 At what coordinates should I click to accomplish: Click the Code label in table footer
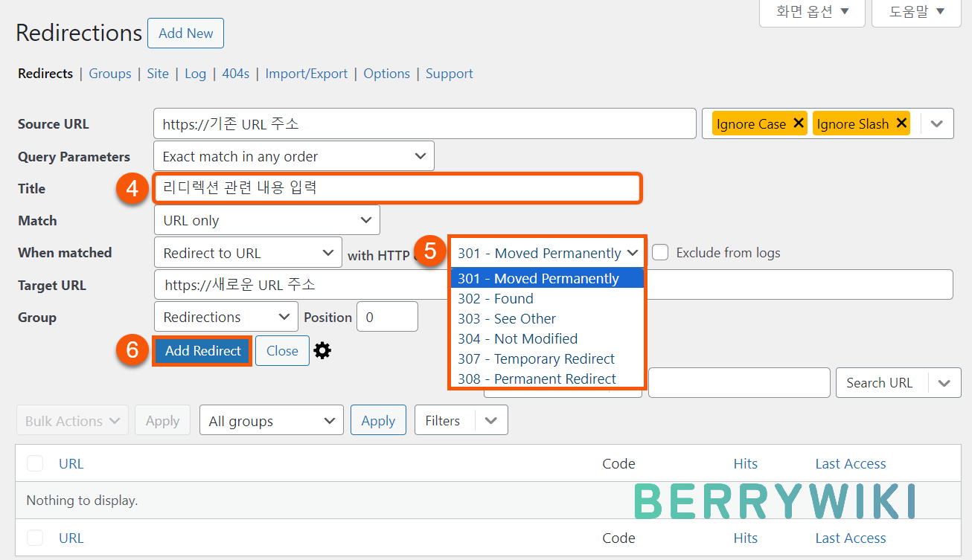618,538
